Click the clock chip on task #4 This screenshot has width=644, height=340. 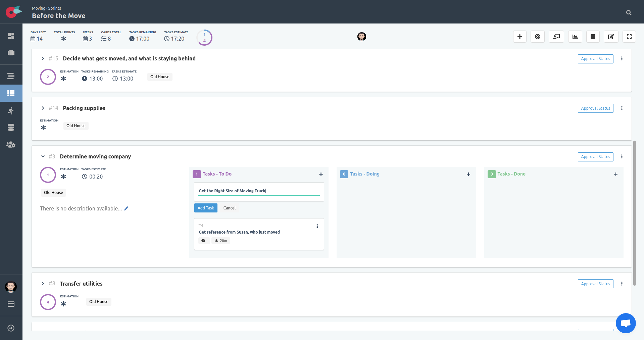point(203,241)
